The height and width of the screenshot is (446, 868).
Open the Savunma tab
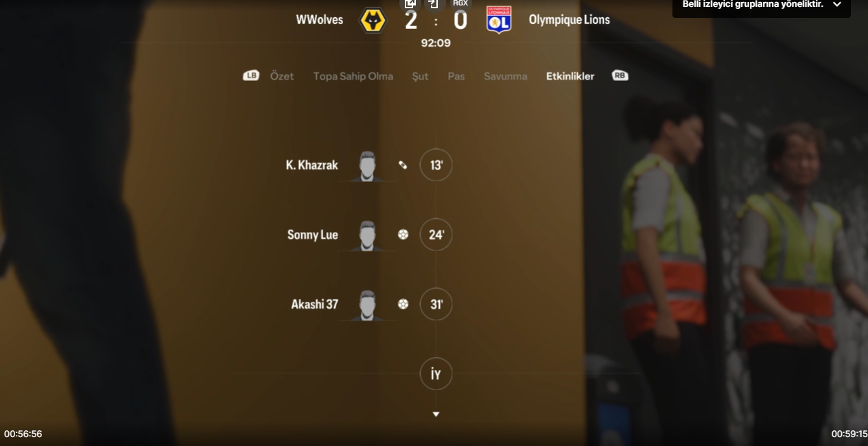click(506, 76)
